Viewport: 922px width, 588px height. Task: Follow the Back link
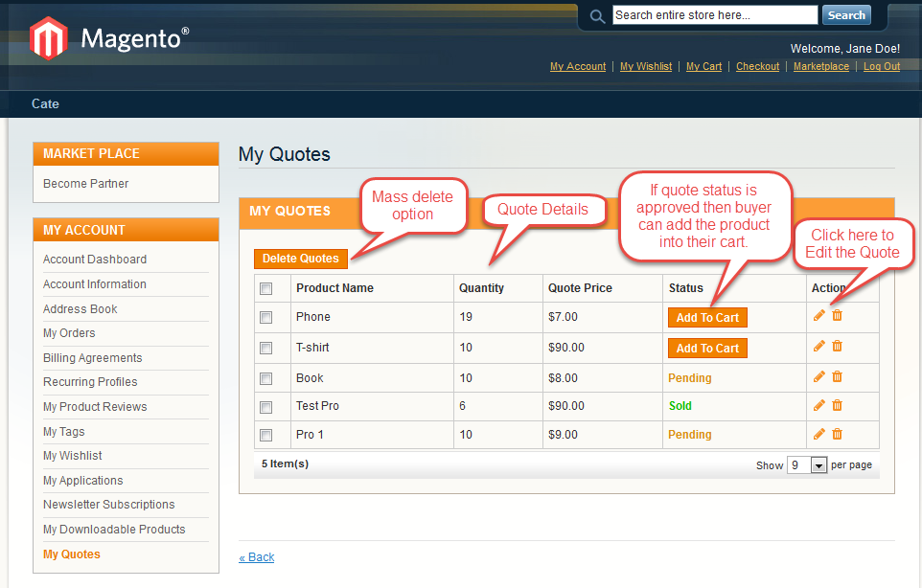click(257, 557)
